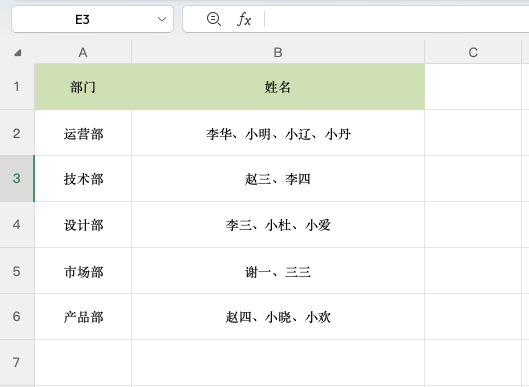529x387 pixels.
Task: Select cell containing 设计部
Action: pos(83,225)
